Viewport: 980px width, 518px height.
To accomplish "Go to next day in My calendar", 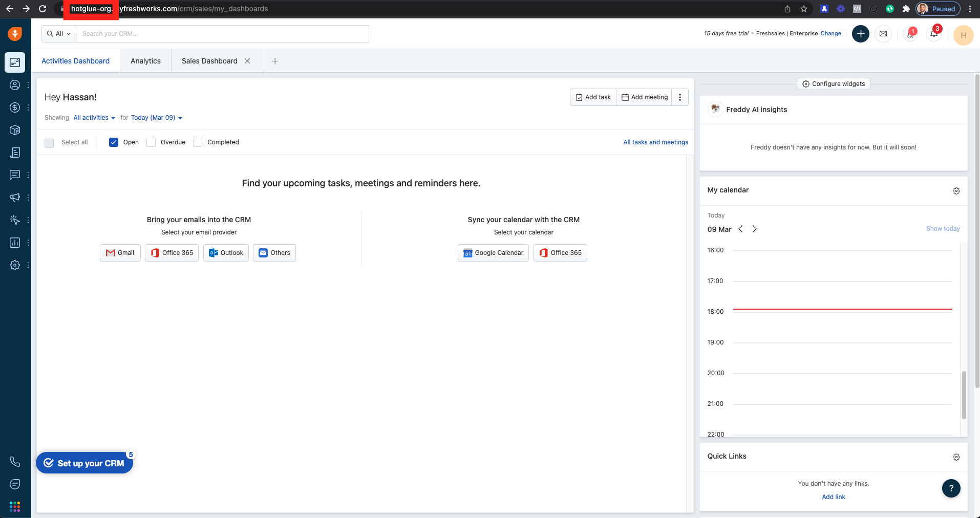I will tap(754, 229).
